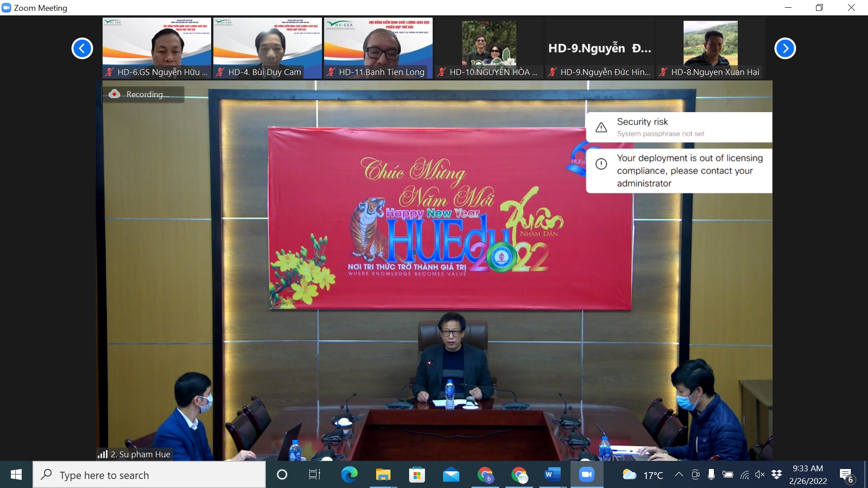868x488 pixels.
Task: Click the Type here to search box
Action: point(149,475)
